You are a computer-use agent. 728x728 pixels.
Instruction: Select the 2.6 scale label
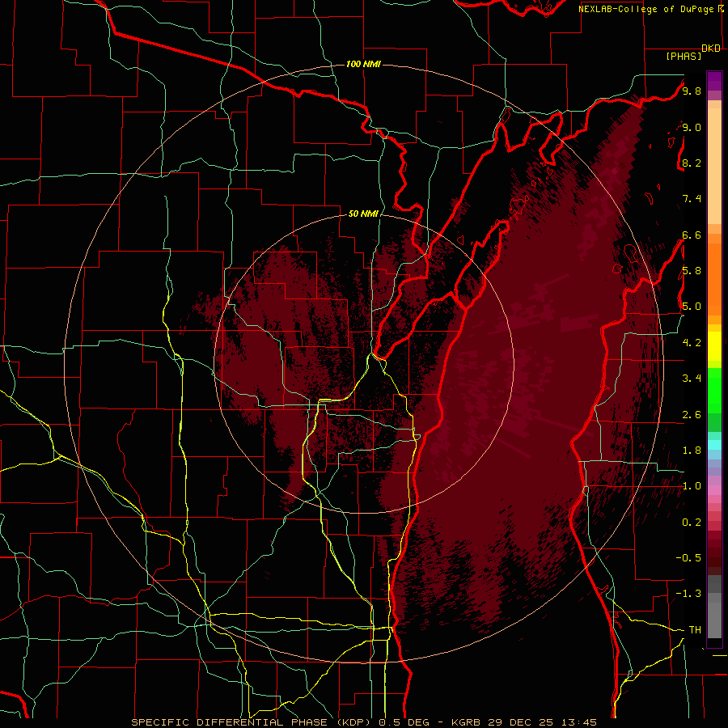692,415
